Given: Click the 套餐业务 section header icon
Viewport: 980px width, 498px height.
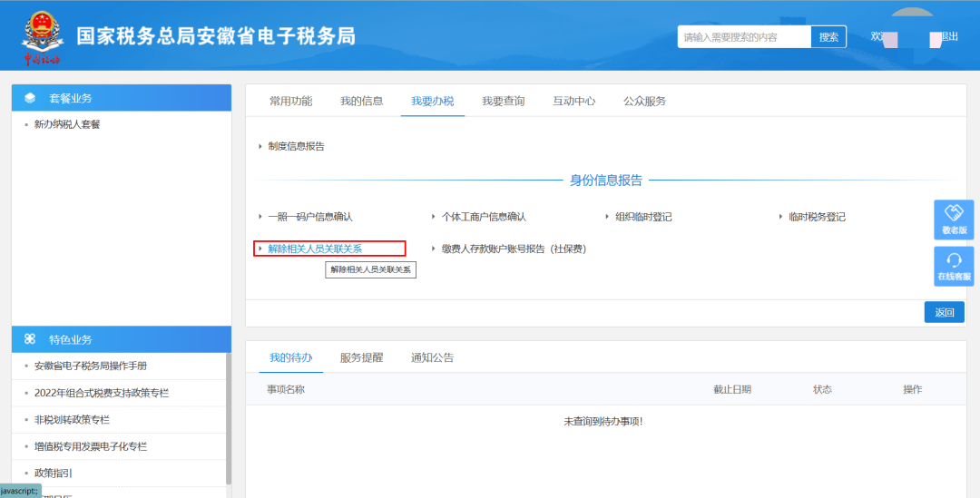Looking at the screenshot, I should 30,98.
